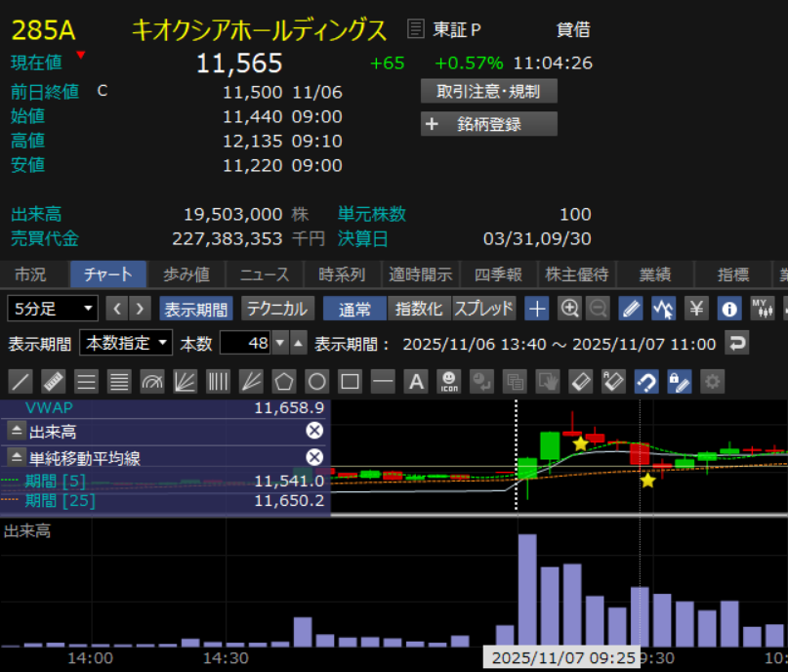The height and width of the screenshot is (672, 788).
Task: Activate the crosshair cursor icon
Action: tap(536, 309)
